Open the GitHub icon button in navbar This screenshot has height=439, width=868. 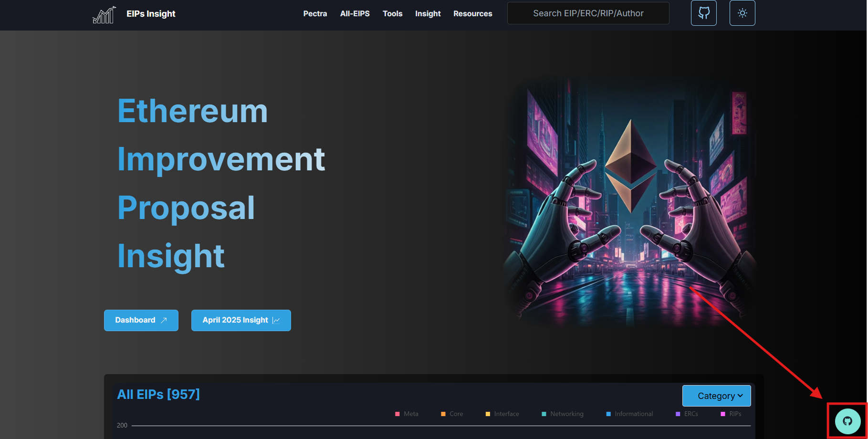tap(703, 13)
